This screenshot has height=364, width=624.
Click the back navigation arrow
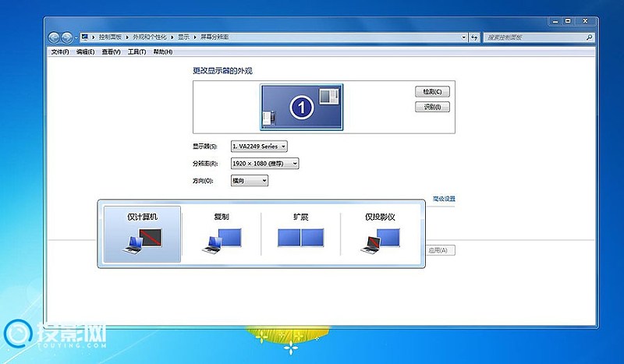[x=54, y=37]
